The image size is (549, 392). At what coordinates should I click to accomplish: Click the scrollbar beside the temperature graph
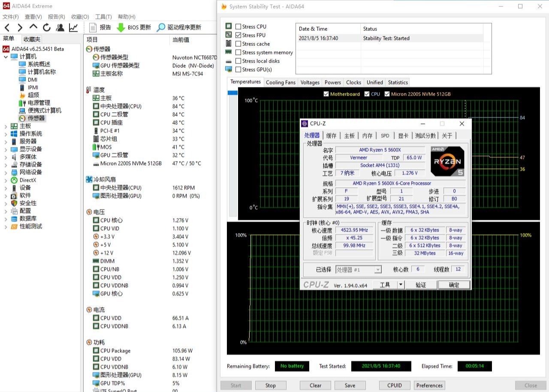[232, 92]
